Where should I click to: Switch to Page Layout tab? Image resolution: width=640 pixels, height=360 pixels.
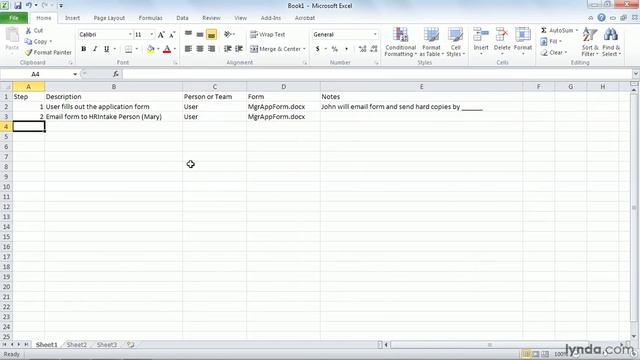(x=109, y=18)
